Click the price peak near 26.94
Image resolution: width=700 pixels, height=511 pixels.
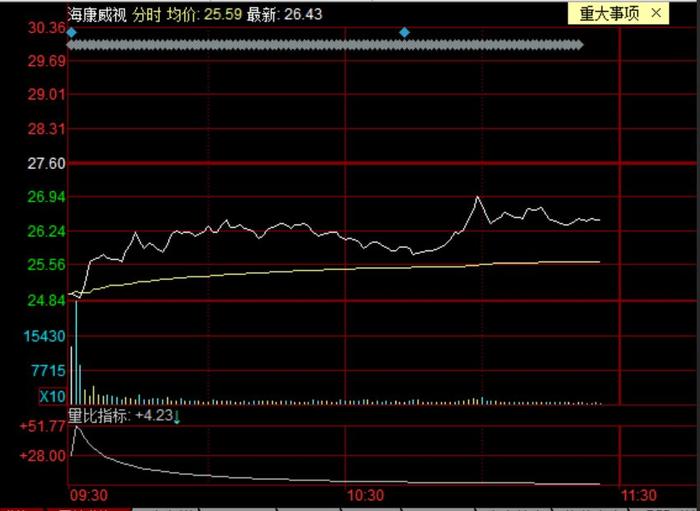477,197
